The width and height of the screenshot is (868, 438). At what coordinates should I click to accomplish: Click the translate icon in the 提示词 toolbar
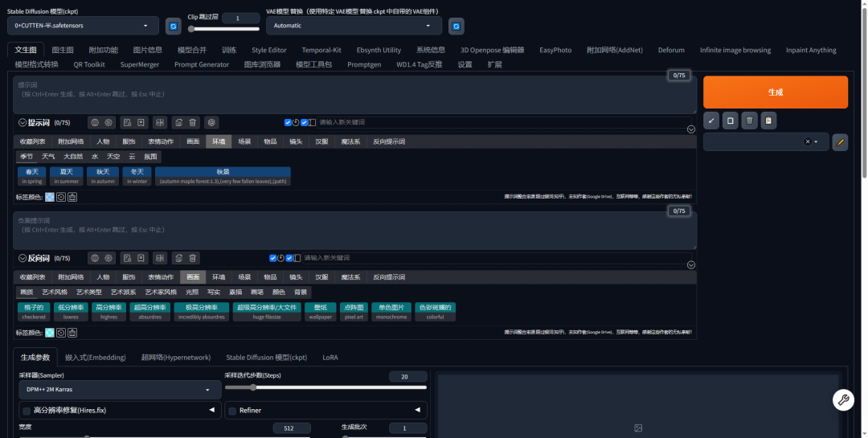160,122
